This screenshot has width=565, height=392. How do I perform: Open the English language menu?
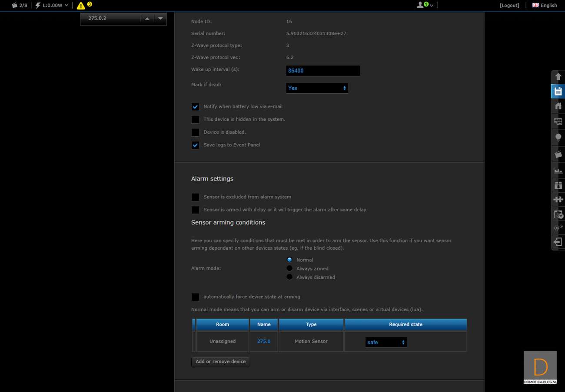545,5
